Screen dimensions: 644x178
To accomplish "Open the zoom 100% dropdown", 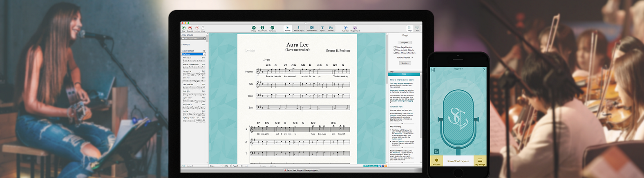I will coord(226,166).
